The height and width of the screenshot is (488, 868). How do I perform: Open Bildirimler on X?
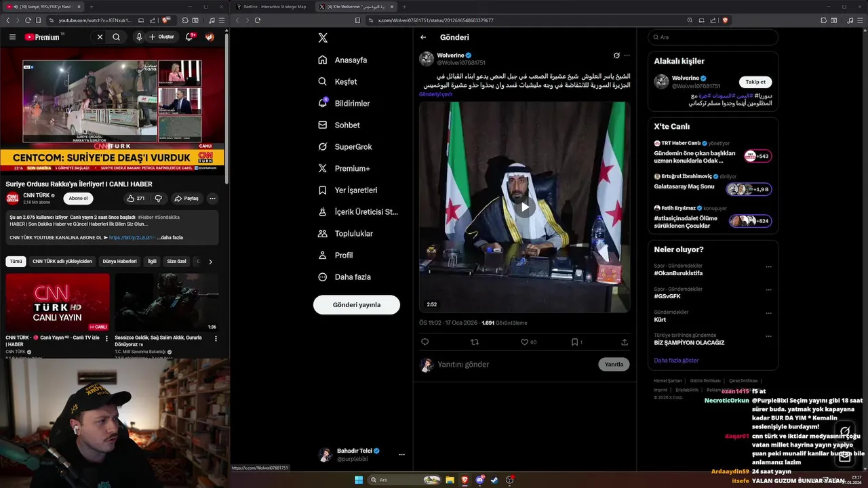click(344, 103)
